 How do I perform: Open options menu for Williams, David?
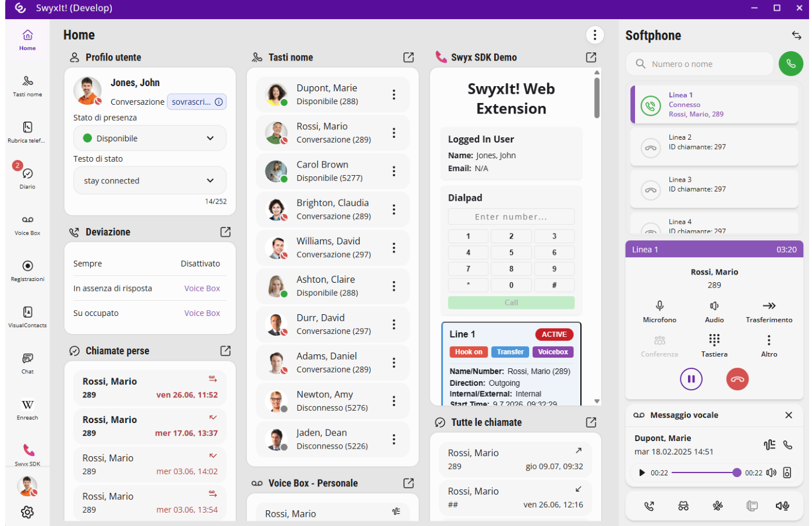point(394,248)
